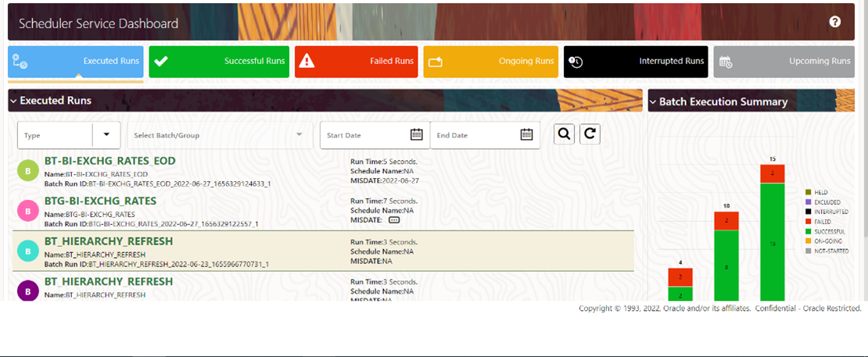868x357 pixels.
Task: Click the green segment labeled 13 in chart
Action: click(x=773, y=242)
